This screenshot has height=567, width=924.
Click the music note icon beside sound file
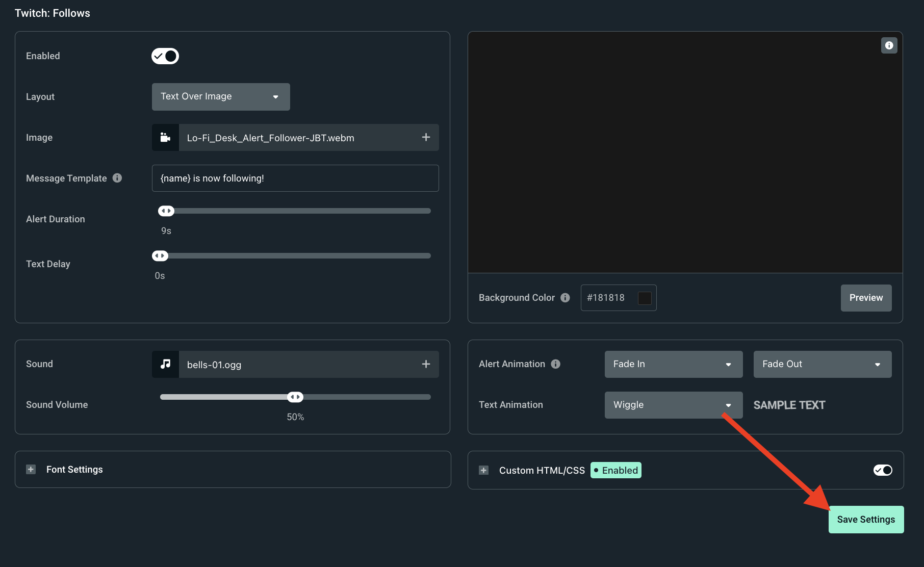(x=165, y=364)
